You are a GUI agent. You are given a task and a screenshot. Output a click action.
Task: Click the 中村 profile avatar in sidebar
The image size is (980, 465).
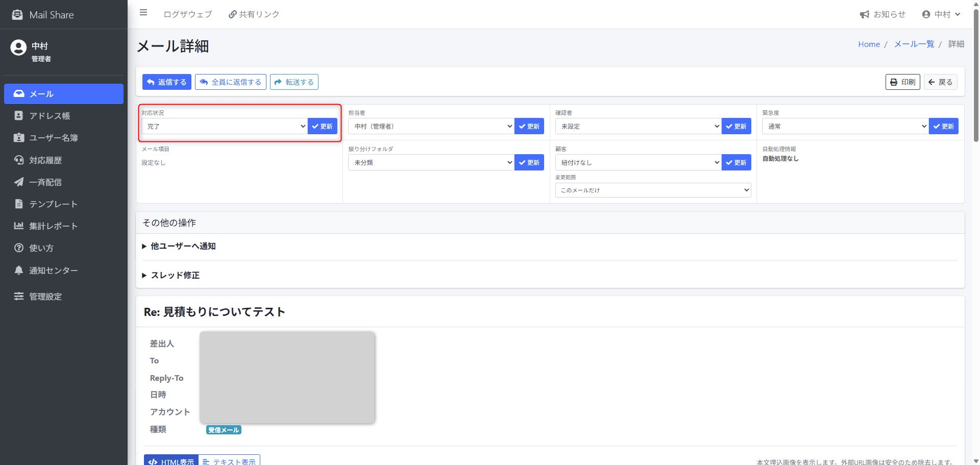coord(18,47)
